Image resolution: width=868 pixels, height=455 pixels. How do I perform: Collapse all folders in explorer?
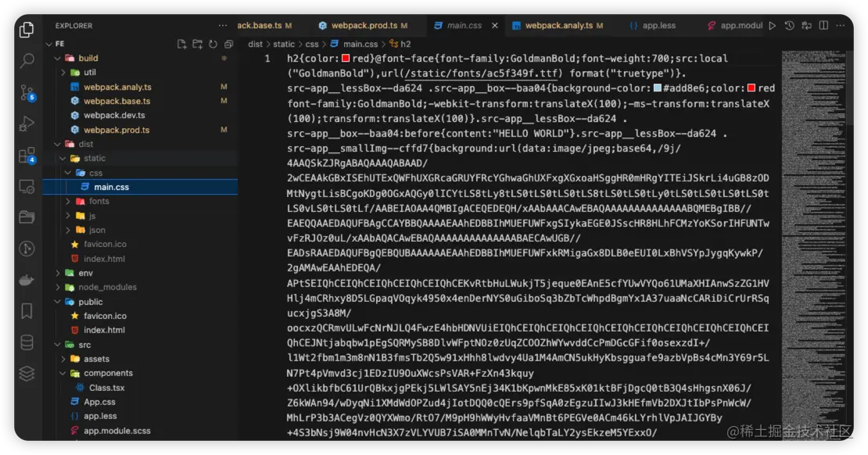point(228,44)
